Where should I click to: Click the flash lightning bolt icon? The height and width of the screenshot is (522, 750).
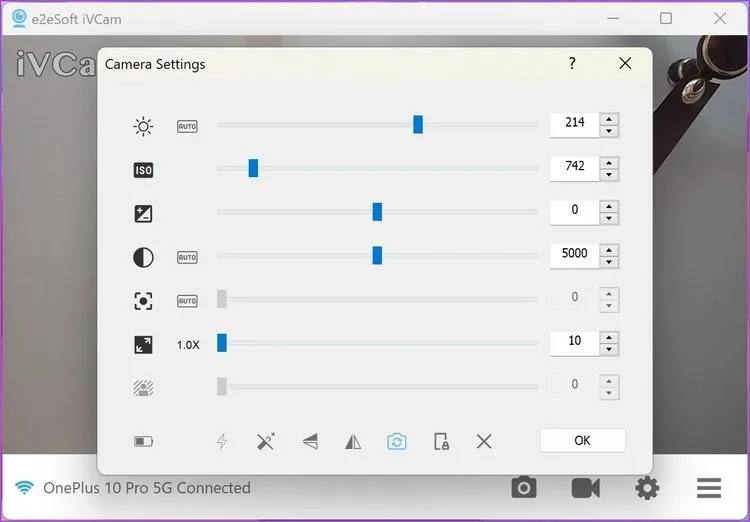pyautogui.click(x=222, y=441)
